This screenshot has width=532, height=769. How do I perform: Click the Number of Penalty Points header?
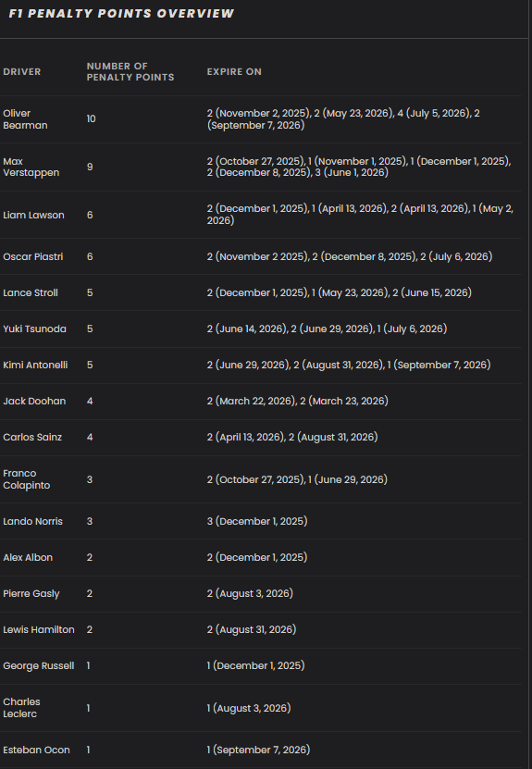coord(130,71)
